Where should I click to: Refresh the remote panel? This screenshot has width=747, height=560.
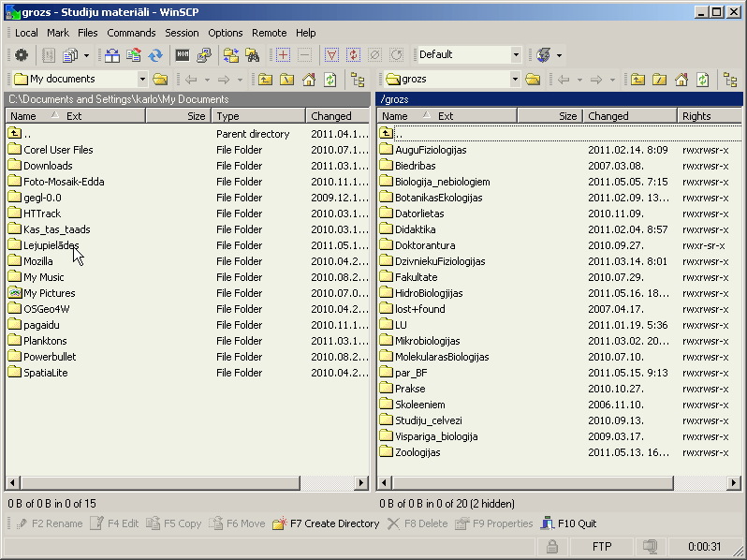tap(703, 79)
